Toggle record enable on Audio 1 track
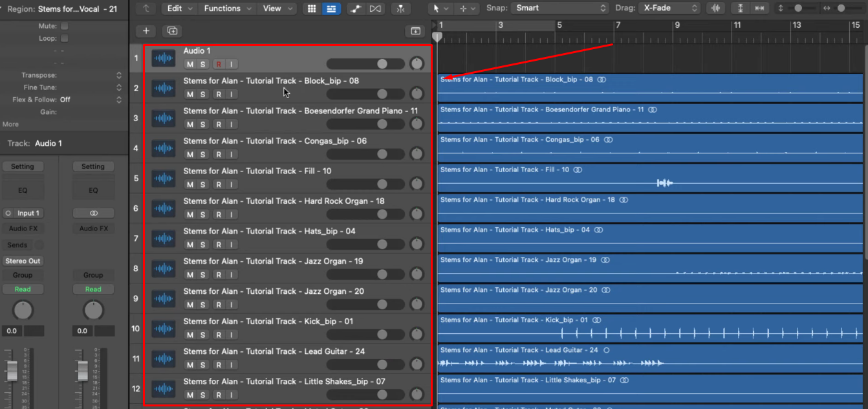 click(219, 64)
